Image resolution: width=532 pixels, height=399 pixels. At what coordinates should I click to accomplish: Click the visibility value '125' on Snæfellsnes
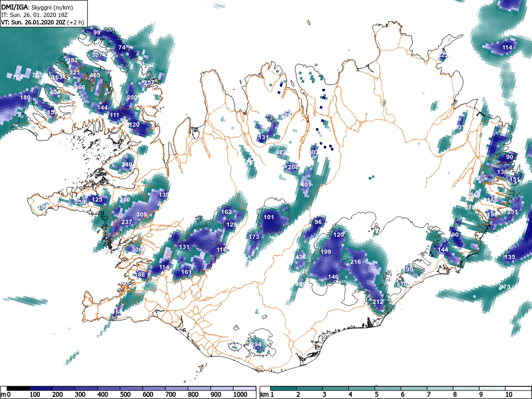(97, 199)
